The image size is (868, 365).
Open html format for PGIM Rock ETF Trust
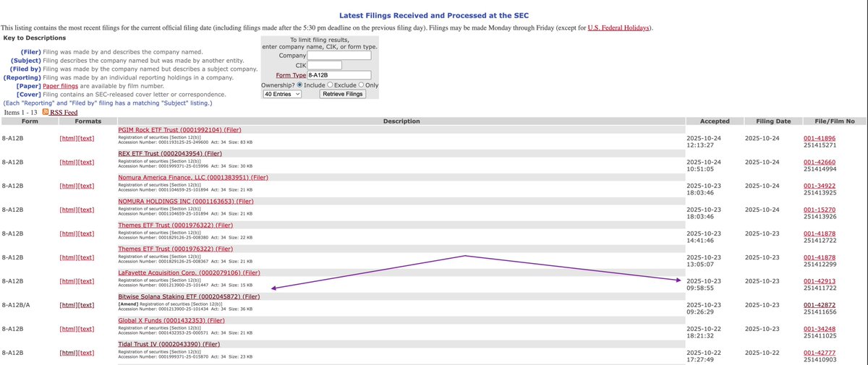[69, 138]
